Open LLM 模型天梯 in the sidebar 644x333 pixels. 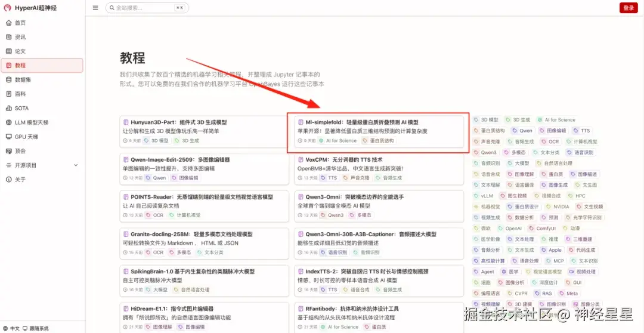(x=42, y=122)
